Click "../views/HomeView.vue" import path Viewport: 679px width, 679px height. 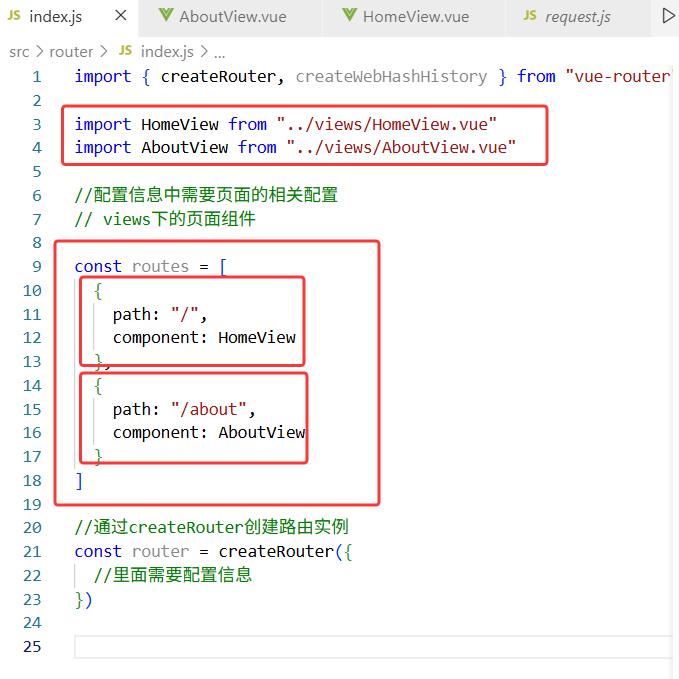pyautogui.click(x=386, y=125)
